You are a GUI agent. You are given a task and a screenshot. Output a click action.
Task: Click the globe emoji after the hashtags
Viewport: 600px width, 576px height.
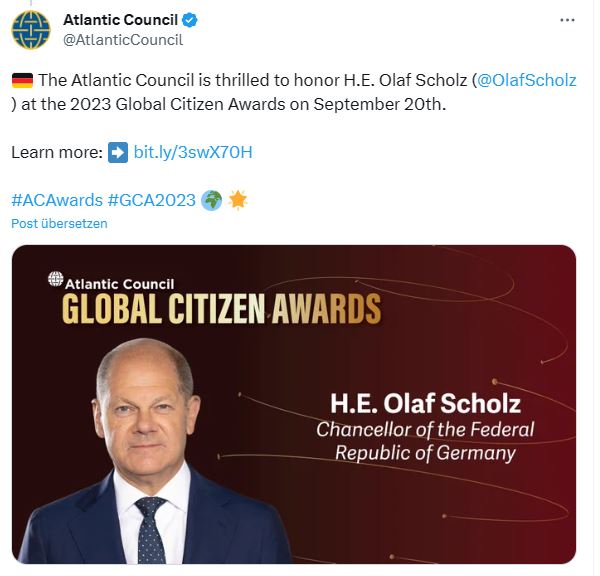[x=211, y=199]
